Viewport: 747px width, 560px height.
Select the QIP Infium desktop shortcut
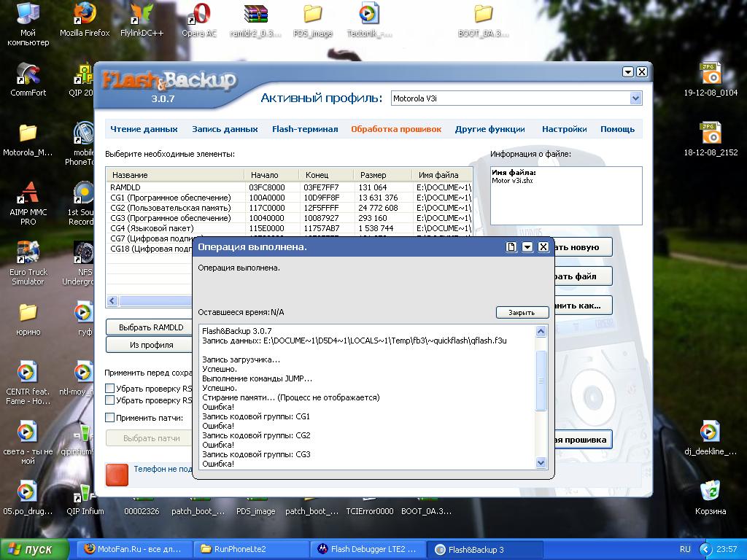point(85,500)
